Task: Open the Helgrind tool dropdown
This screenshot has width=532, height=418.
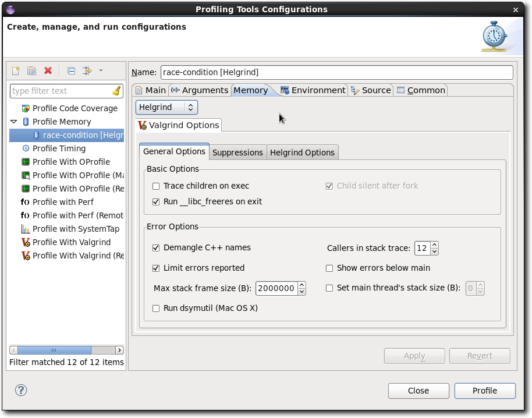Action: tap(166, 107)
